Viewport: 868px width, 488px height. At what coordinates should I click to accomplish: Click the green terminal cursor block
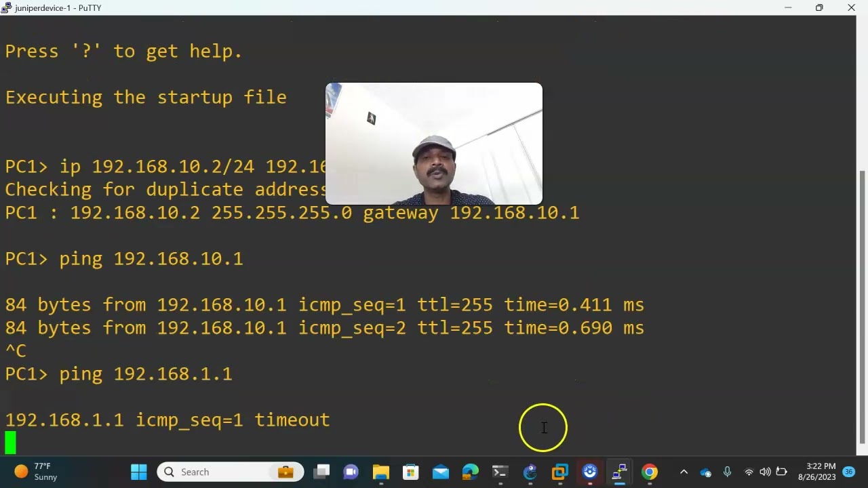point(10,443)
